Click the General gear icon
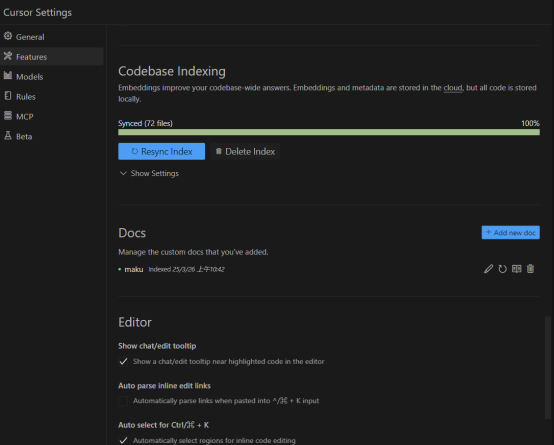This screenshot has height=445, width=554. [8, 36]
